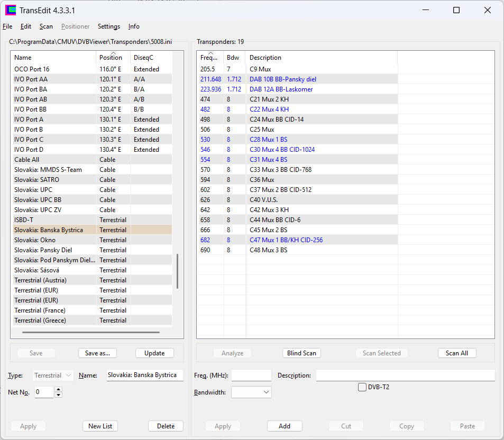Decrement the Net No. spinner down arrow
Viewport: 504px width, 440px height.
tap(58, 395)
